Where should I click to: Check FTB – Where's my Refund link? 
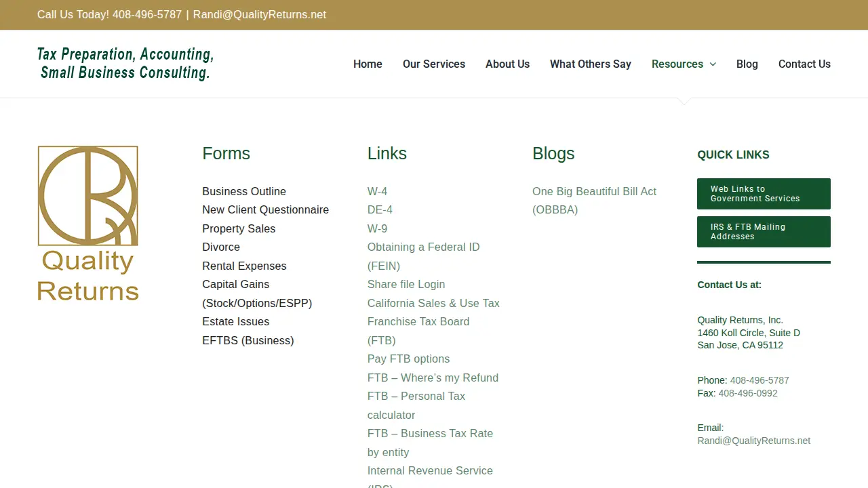(x=433, y=378)
